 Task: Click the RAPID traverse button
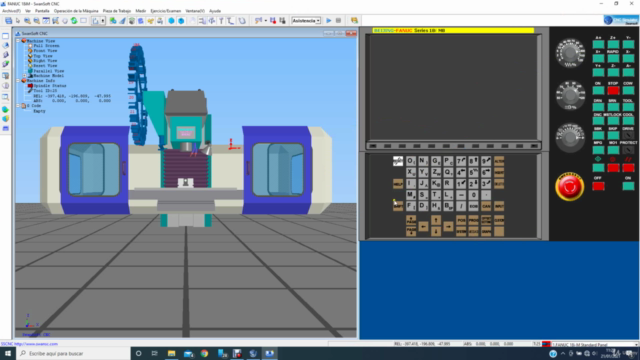coord(613,58)
